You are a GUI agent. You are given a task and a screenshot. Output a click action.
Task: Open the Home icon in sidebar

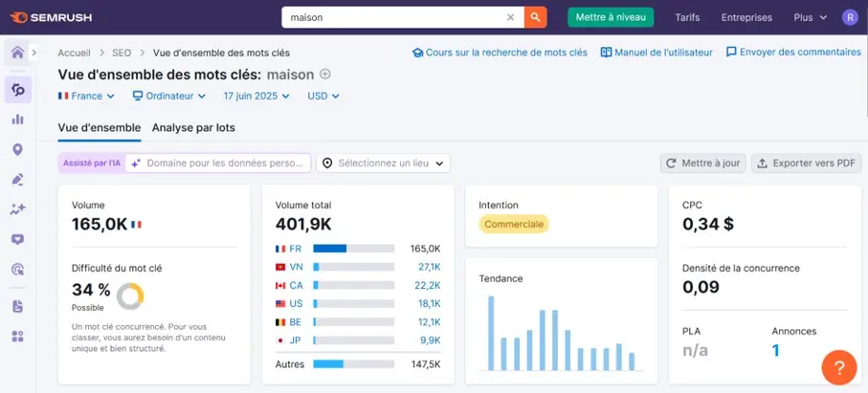(18, 53)
